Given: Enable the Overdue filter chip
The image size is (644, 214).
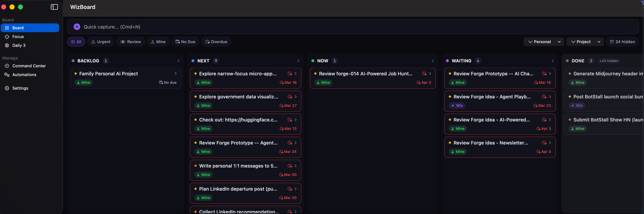Looking at the screenshot, I should pyautogui.click(x=216, y=42).
